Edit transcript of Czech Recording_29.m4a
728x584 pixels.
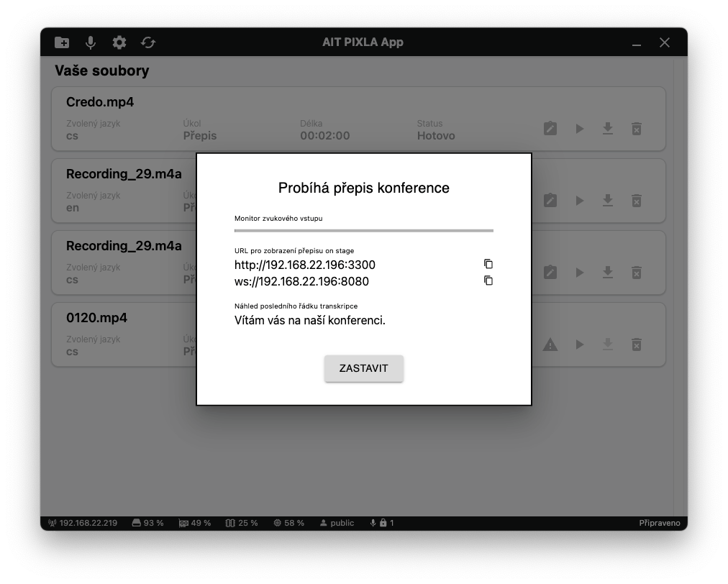(x=550, y=273)
